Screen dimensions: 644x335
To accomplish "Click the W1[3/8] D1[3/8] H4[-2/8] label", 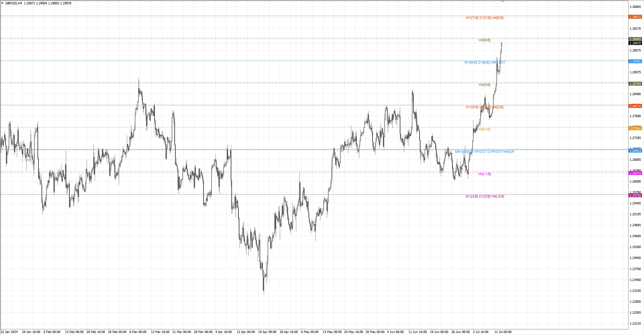I will pyautogui.click(x=485, y=196).
